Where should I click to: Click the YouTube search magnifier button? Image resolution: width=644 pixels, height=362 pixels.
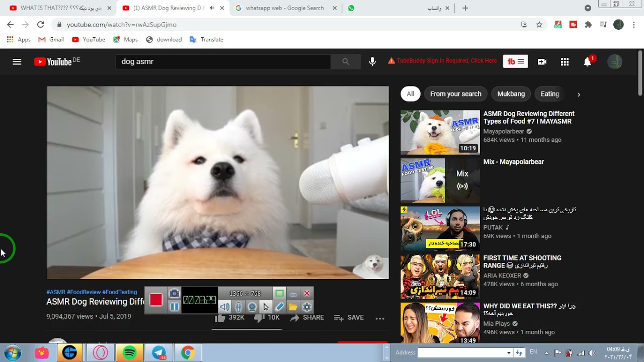click(x=346, y=61)
